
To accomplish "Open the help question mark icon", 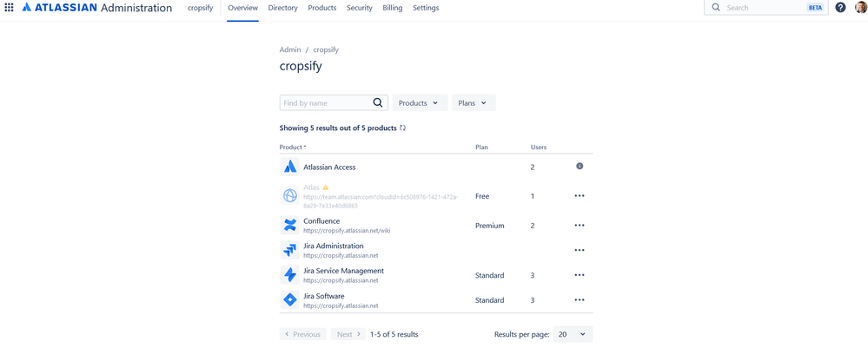I will point(840,8).
